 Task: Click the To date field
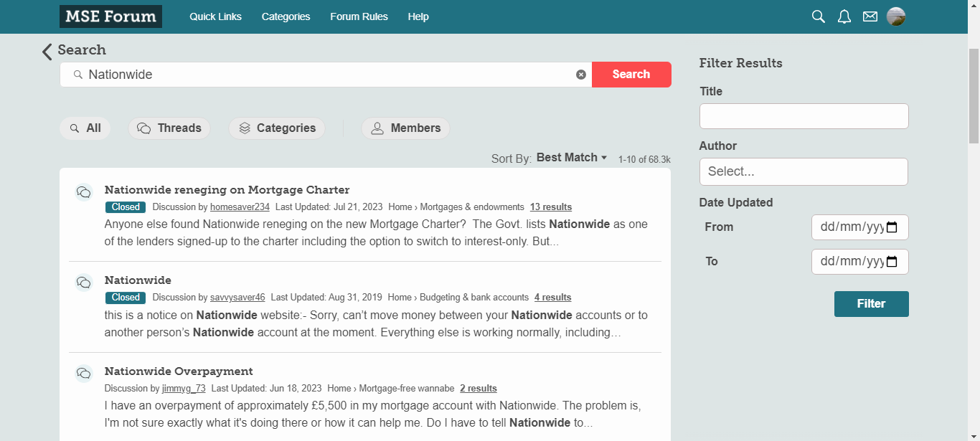(x=860, y=262)
